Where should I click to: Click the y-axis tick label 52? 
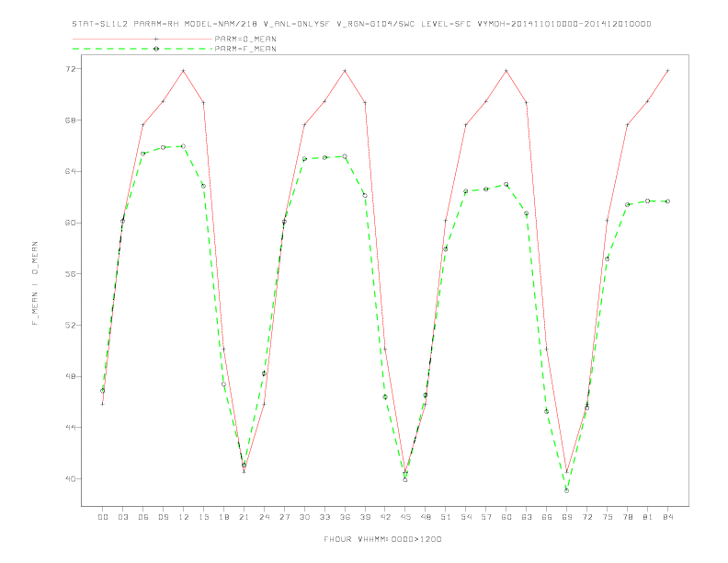coord(72,325)
